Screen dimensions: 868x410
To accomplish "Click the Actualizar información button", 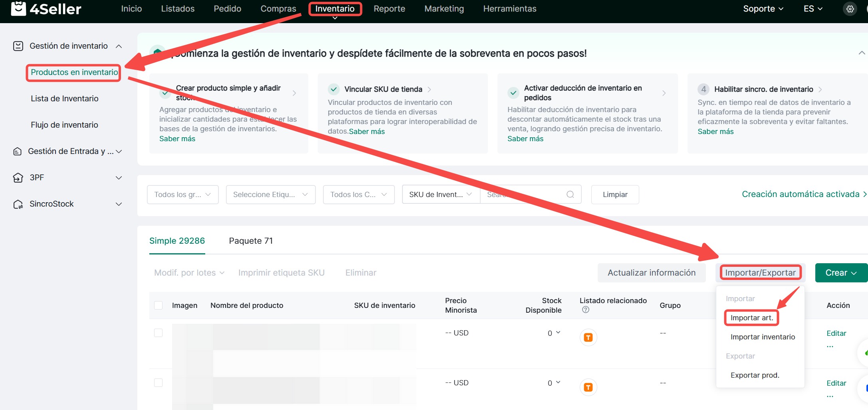I will click(651, 273).
